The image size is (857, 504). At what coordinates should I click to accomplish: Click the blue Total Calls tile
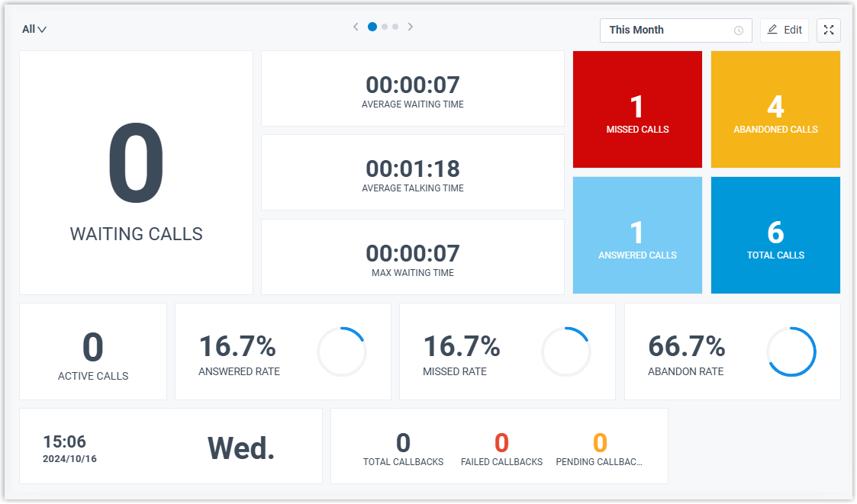click(775, 235)
